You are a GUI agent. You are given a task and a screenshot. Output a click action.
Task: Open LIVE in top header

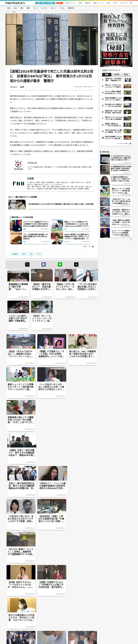coord(115,3)
